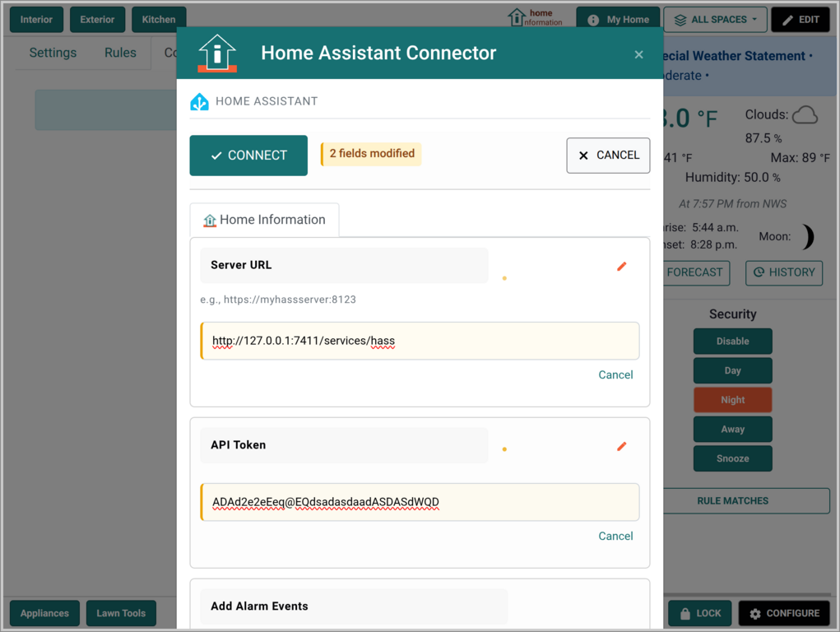Set security mode to Disable
The image size is (840, 632).
click(733, 342)
